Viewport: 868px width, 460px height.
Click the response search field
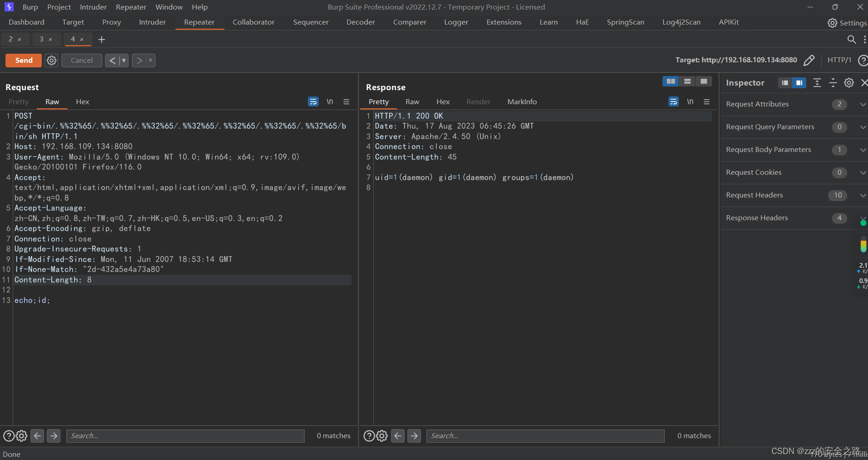coord(546,436)
